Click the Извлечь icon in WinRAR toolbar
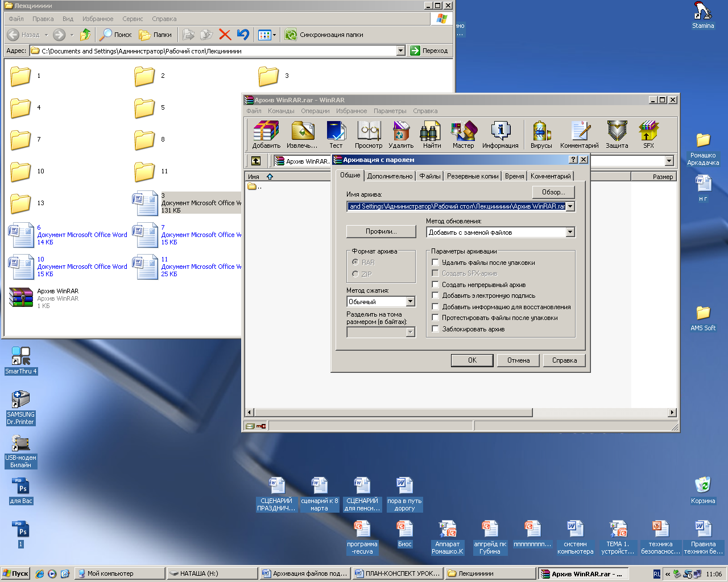This screenshot has height=582, width=728. point(302,135)
